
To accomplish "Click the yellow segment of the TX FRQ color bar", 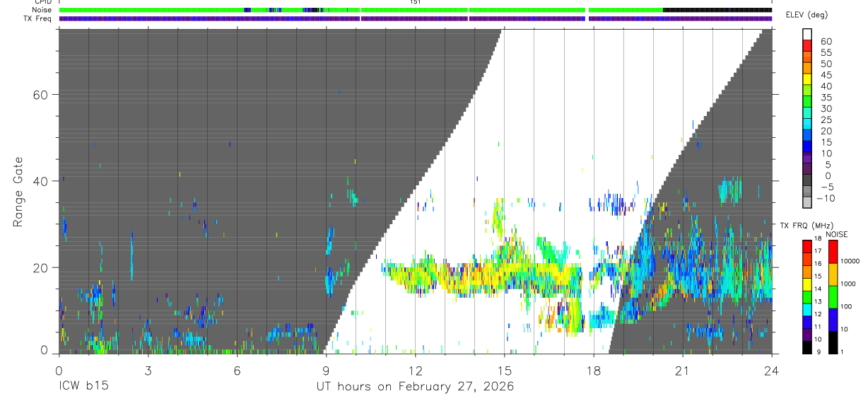I will coord(807,284).
